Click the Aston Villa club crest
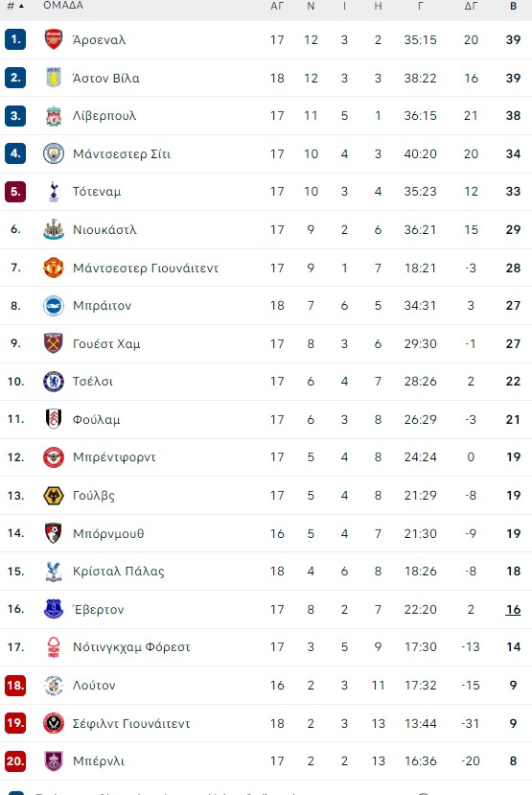532x795 pixels. [x=54, y=78]
